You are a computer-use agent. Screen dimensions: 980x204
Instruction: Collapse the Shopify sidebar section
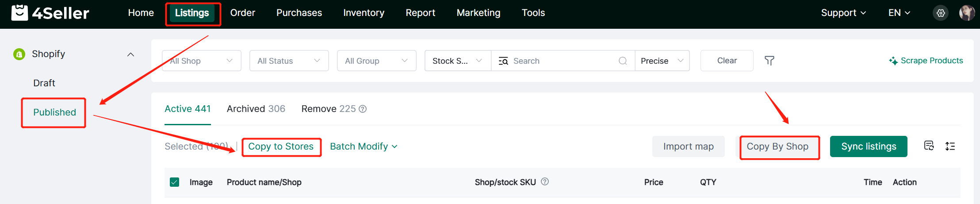(x=130, y=54)
